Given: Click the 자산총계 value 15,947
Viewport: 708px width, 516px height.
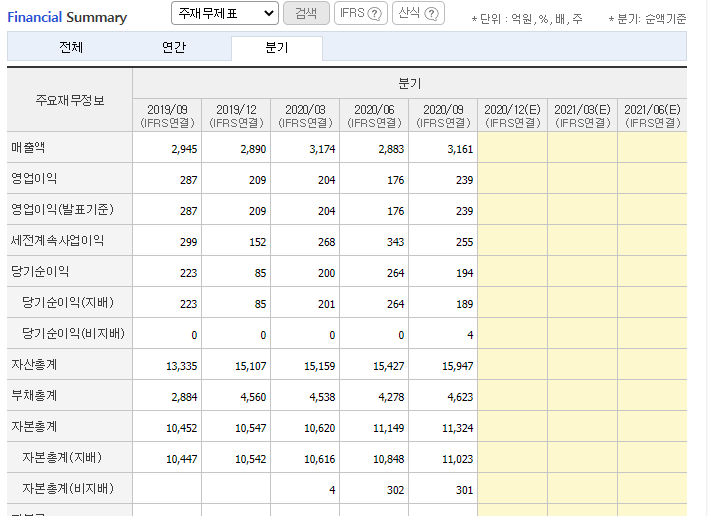Looking at the screenshot, I should click(457, 366).
